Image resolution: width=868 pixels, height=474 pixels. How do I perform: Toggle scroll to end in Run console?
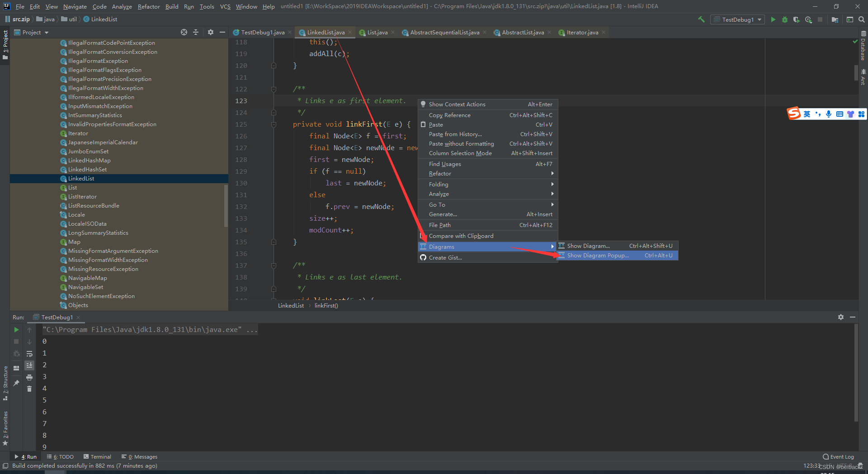[x=29, y=365]
